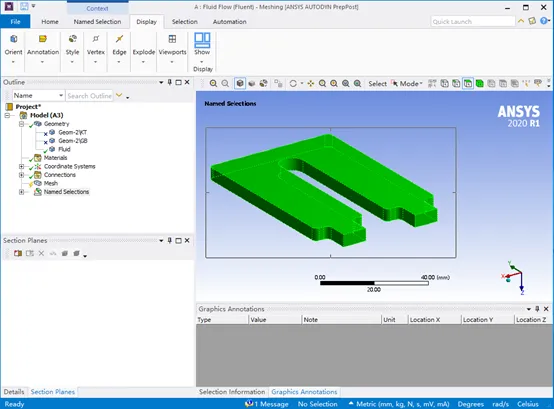
Task: Switch to shaded exterior display icon
Action: [x=252, y=83]
